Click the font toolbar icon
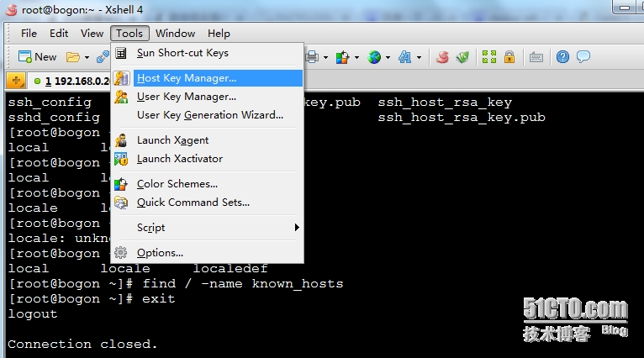Image resolution: width=644 pixels, height=358 pixels. click(405, 57)
